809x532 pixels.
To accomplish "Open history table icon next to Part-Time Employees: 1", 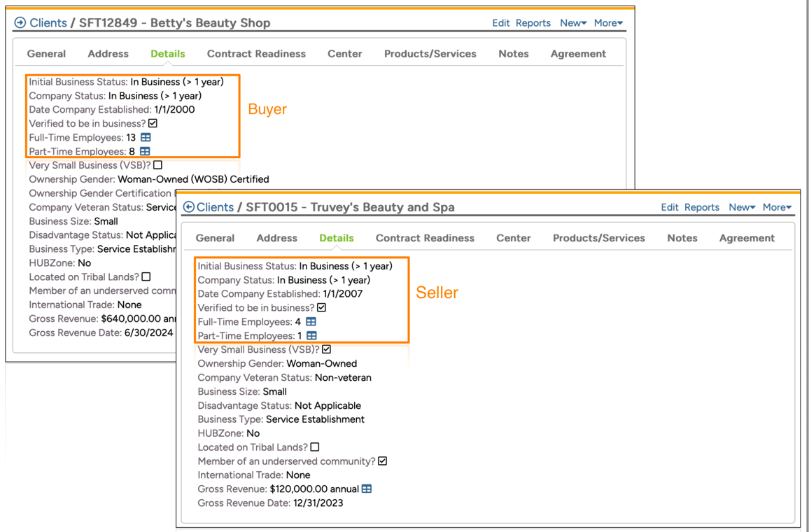I will 311,336.
